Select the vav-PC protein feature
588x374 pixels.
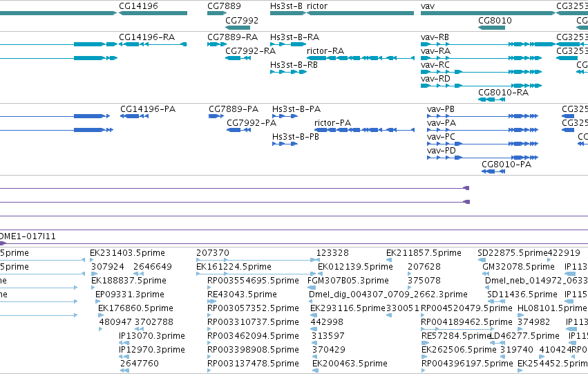(482, 144)
